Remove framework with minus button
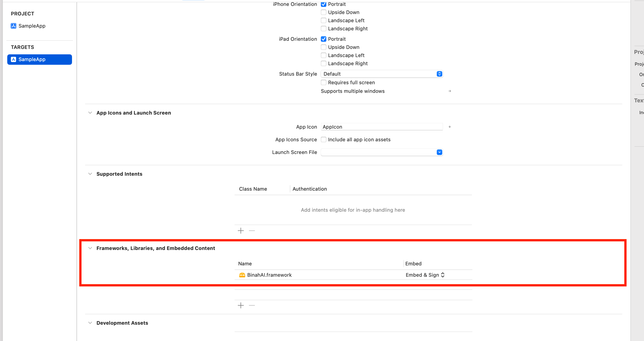This screenshot has height=341, width=644. coord(252,305)
